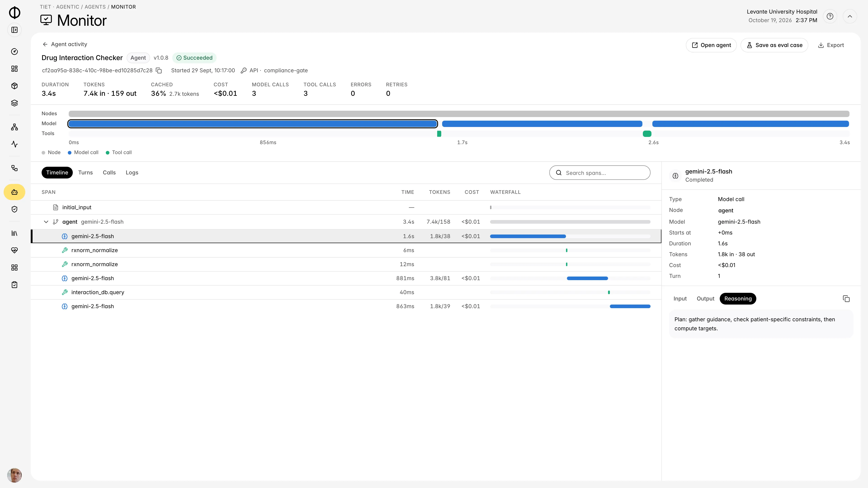Toggle the sidebar panel icon
Viewport: 868px width, 488px height.
(14, 30)
